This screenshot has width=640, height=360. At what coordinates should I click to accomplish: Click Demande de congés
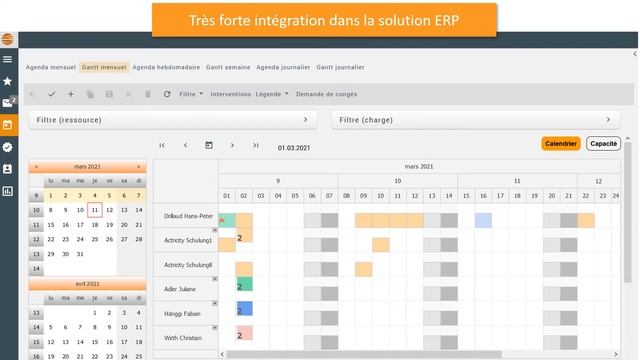tap(327, 94)
